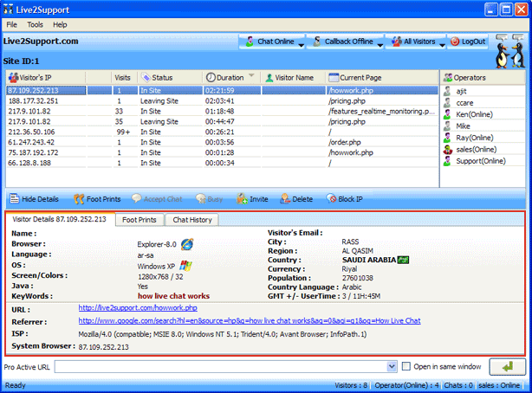Viewport: 532px width, 393px height.
Task: Toggle the Duration column sort arrow
Action: point(251,75)
